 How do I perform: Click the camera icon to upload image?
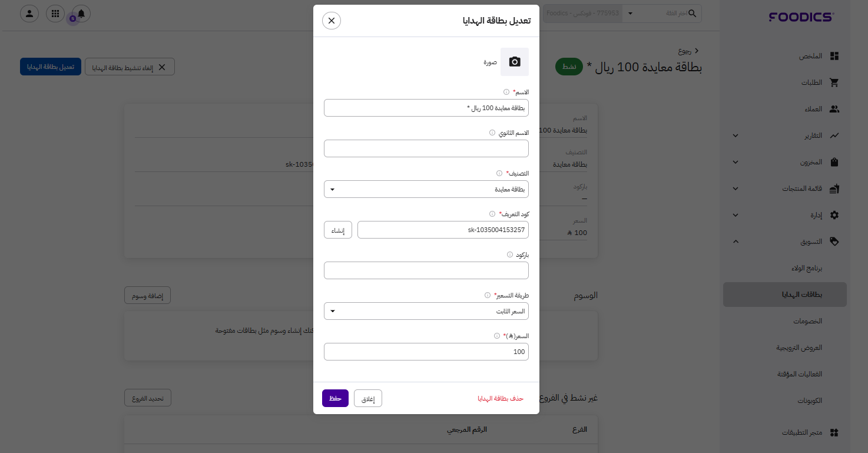point(515,62)
